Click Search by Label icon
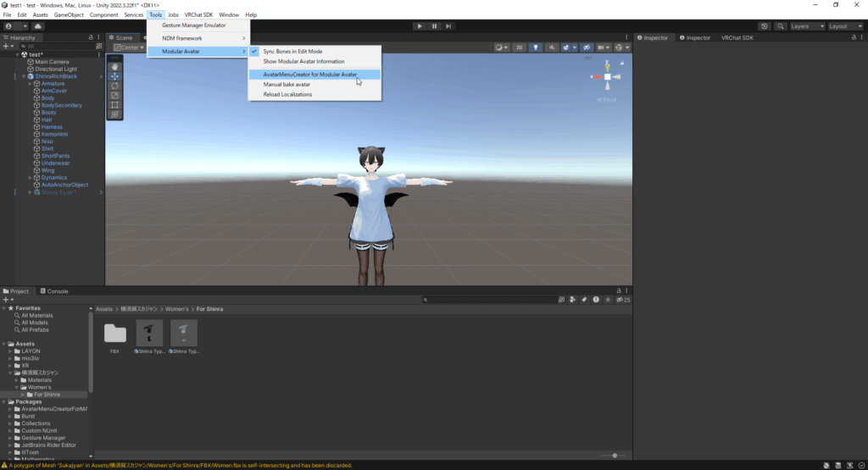The image size is (868, 470). 584,300
